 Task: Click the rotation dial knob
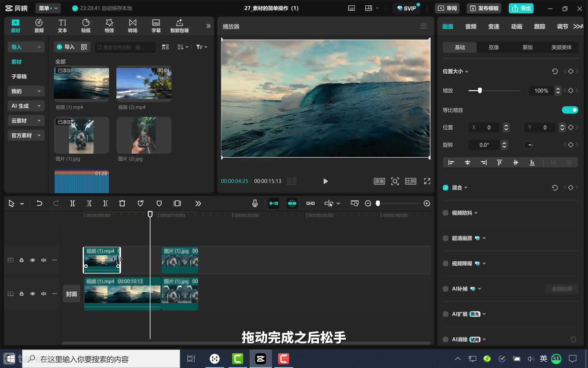pyautogui.click(x=528, y=145)
